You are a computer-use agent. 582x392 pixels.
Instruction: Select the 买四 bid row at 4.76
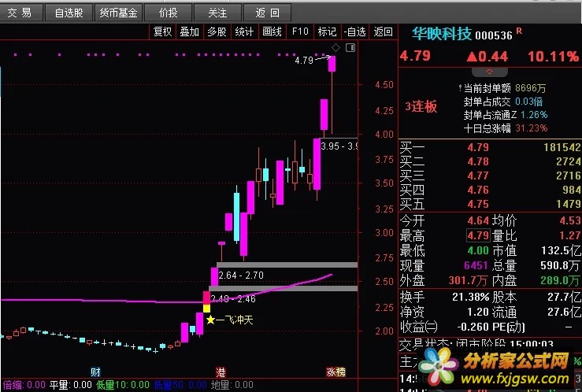pyautogui.click(x=491, y=190)
